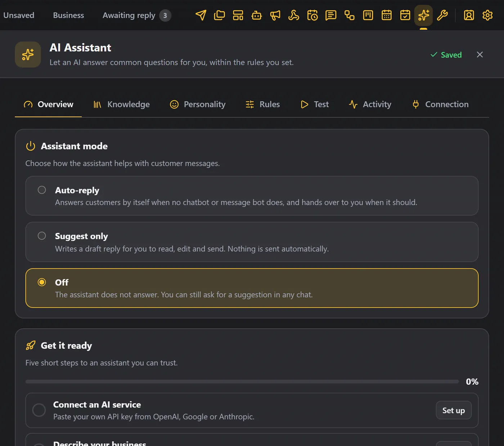This screenshot has height=446, width=504.
Task: Open the calendar with clock icon
Action: point(312,15)
